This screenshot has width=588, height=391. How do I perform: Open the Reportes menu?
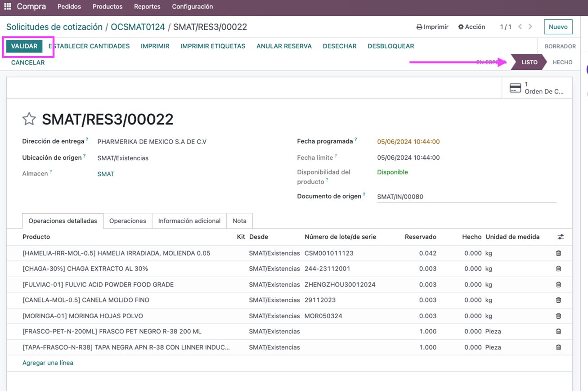(x=147, y=7)
